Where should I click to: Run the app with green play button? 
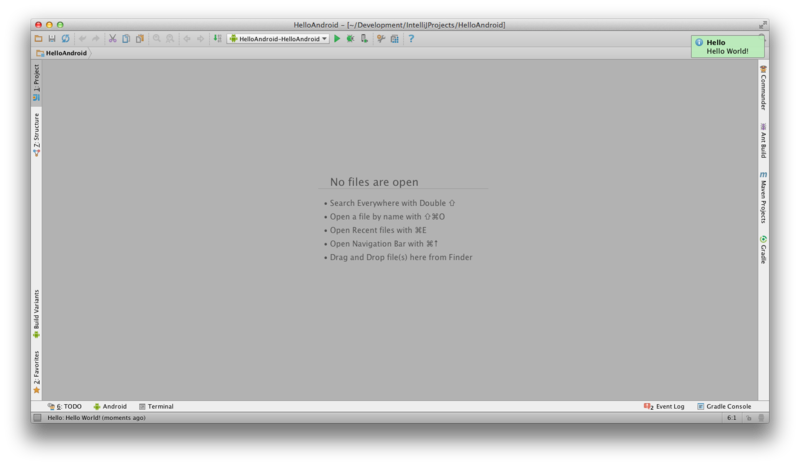click(x=337, y=39)
